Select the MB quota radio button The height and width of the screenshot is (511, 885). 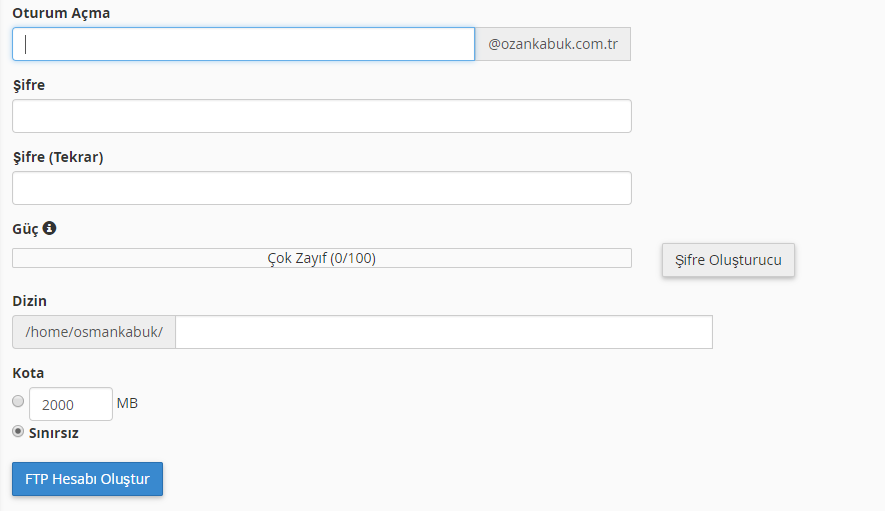(18, 401)
